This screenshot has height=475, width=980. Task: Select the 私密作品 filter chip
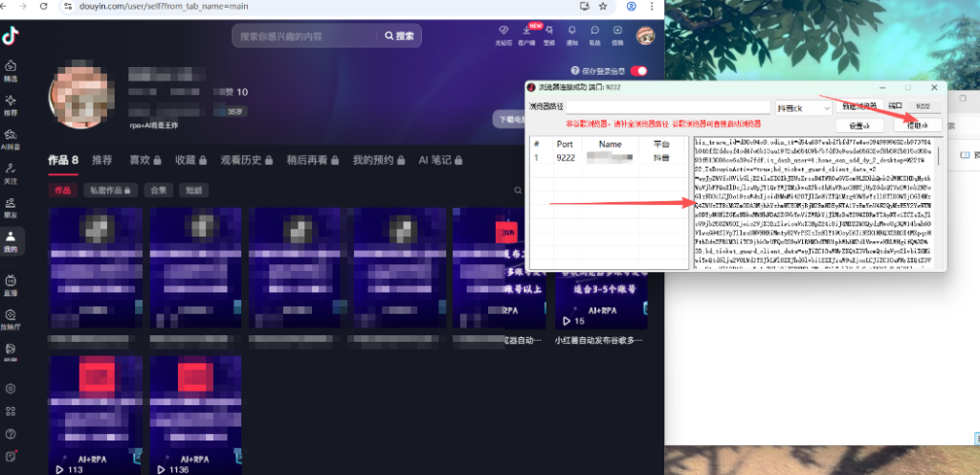111,190
